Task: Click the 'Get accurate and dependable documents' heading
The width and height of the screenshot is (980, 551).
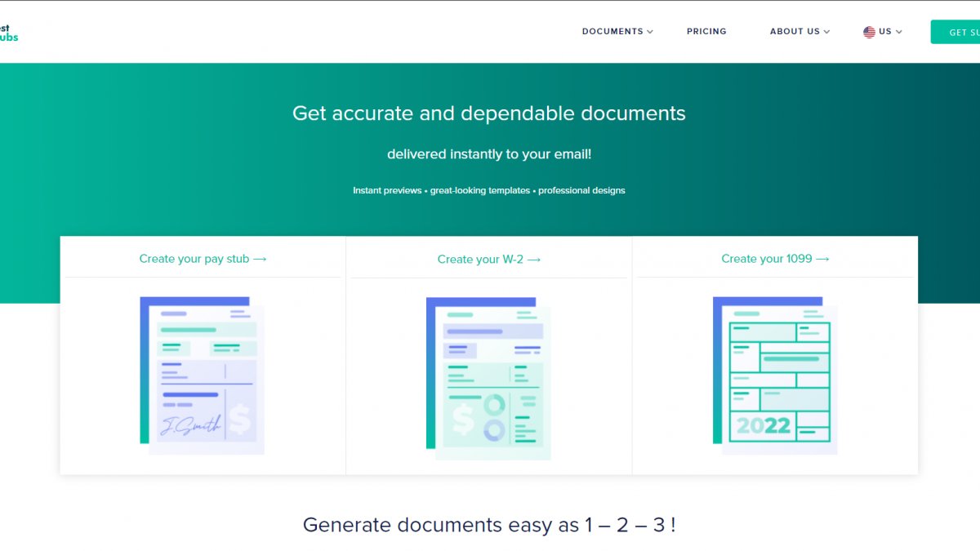Action: coord(489,113)
